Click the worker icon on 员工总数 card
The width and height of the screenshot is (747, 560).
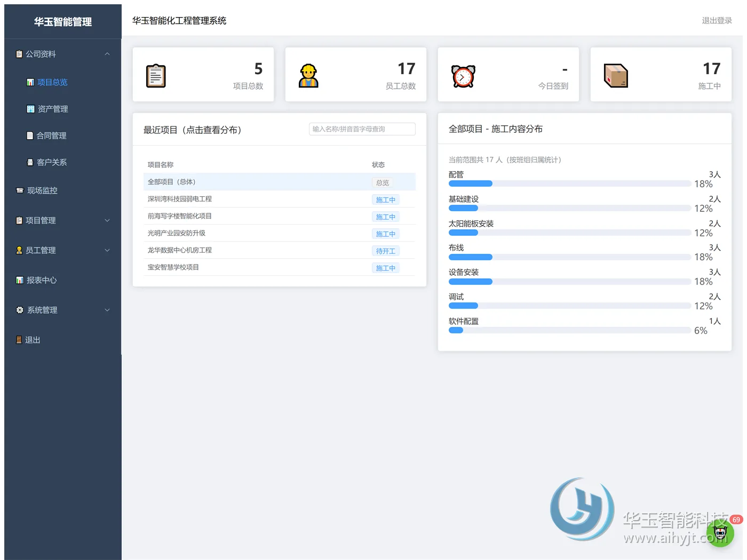pos(308,76)
